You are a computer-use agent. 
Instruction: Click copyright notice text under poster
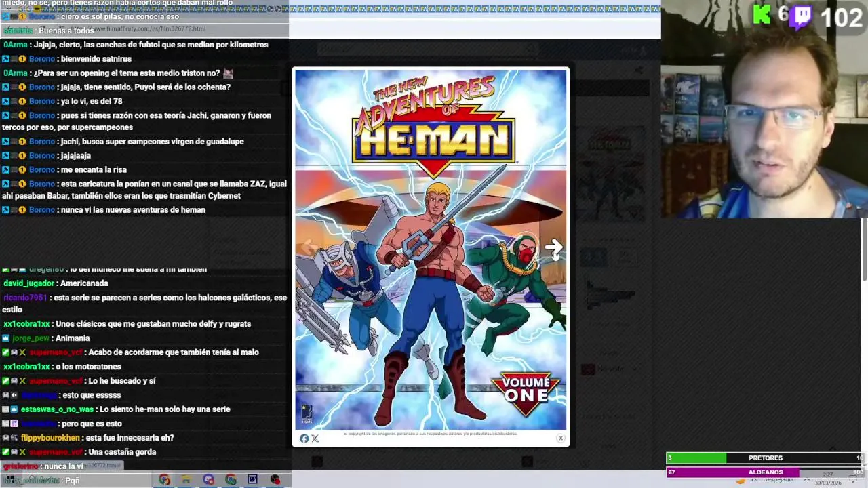[x=430, y=434]
